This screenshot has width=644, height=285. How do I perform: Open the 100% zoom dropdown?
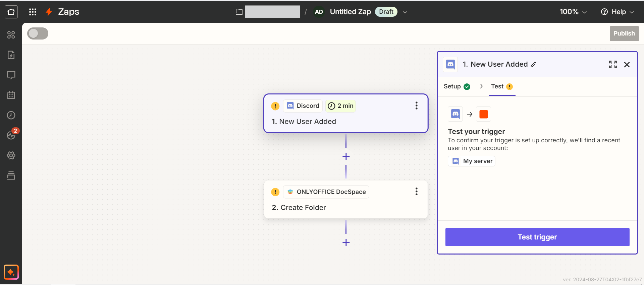[x=573, y=12]
